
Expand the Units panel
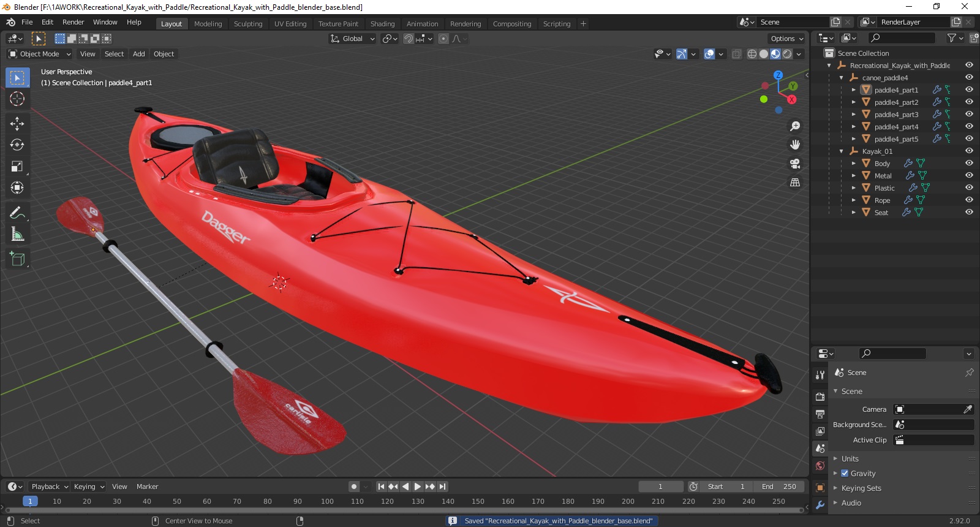[850, 458]
